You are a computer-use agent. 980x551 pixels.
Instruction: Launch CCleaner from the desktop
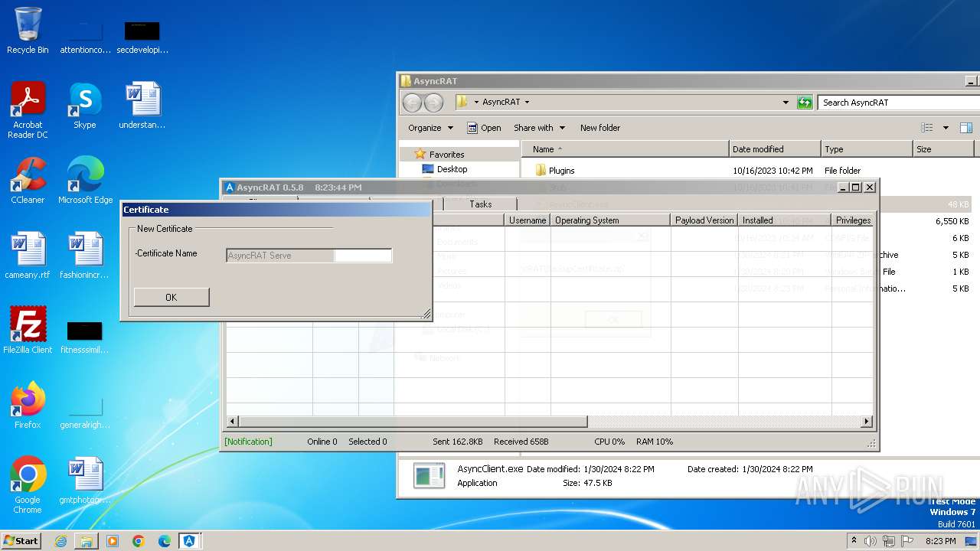click(28, 181)
